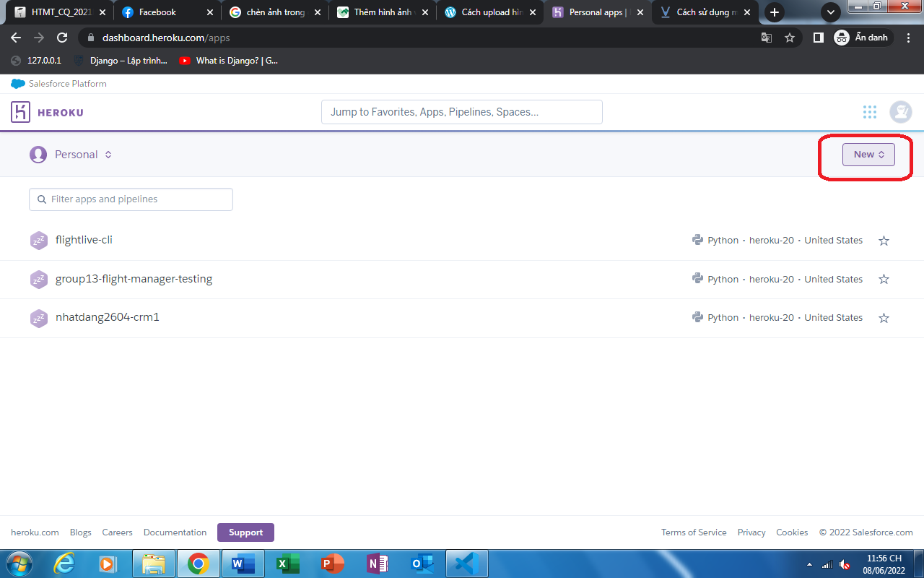Switch to the Thêm hình ảnh browser tab
Image resolution: width=924 pixels, height=578 pixels.
[x=383, y=12]
